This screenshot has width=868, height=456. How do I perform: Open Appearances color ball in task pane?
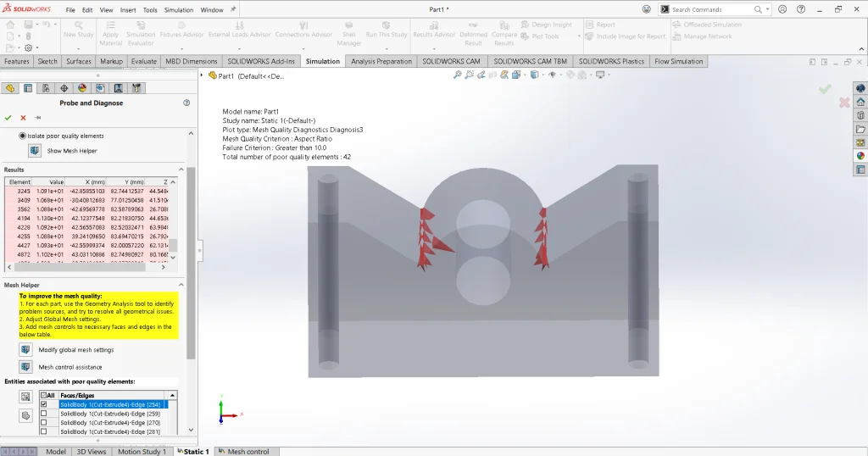point(860,156)
